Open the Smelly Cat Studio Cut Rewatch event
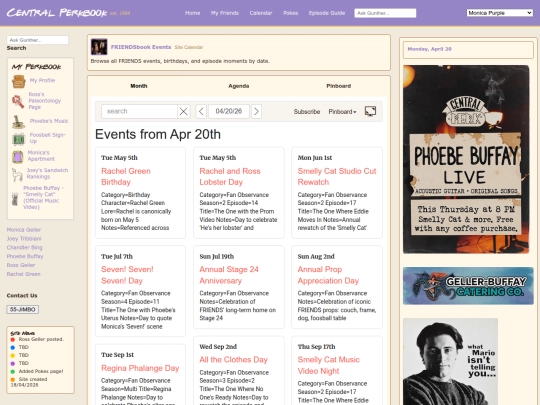The height and width of the screenshot is (405, 540). coord(337,176)
